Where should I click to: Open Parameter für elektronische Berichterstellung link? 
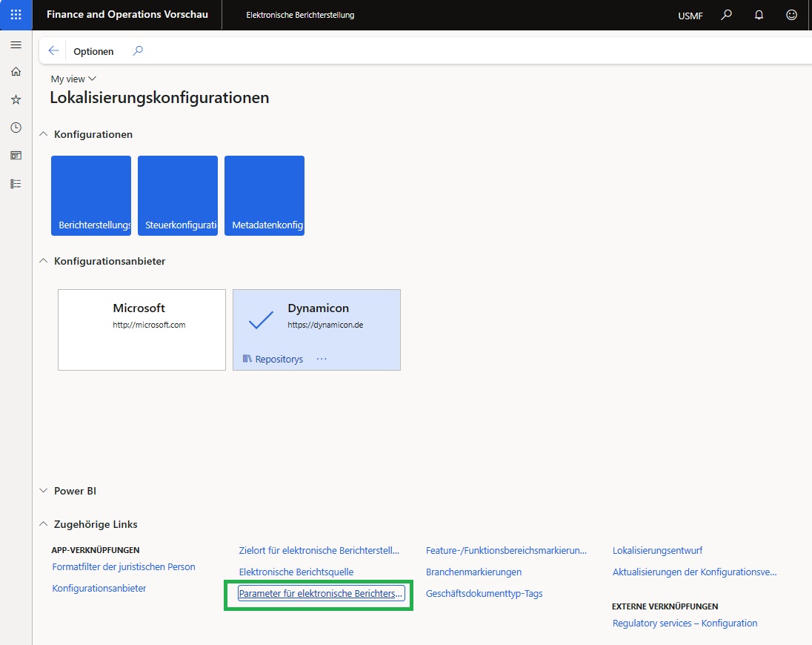point(320,593)
